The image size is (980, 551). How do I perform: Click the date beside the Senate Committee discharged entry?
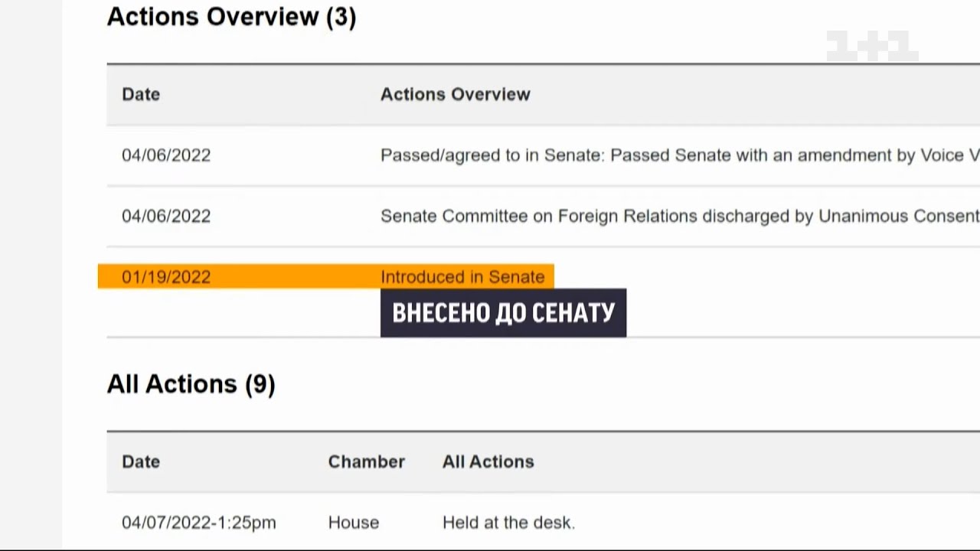pyautogui.click(x=166, y=217)
